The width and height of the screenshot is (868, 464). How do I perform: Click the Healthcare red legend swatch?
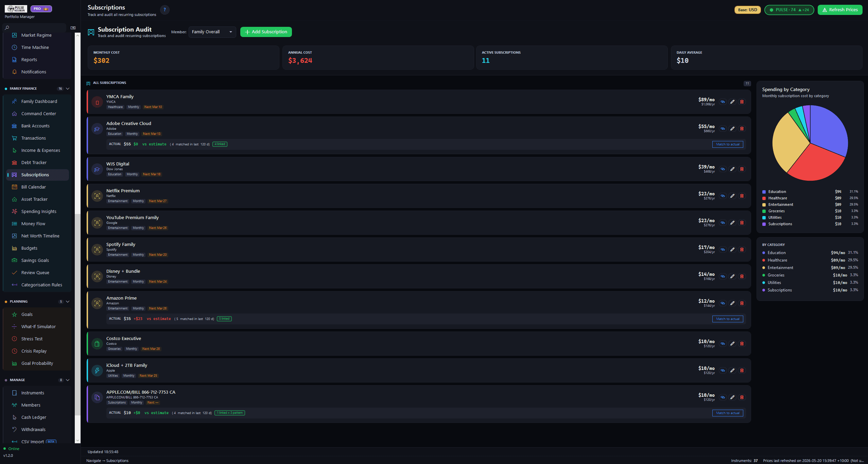click(764, 198)
